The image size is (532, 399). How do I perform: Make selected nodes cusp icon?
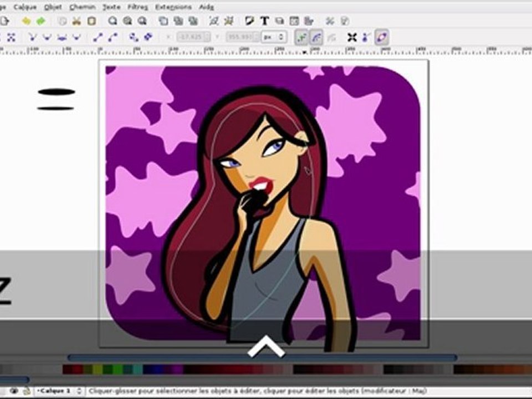pyautogui.click(x=32, y=37)
